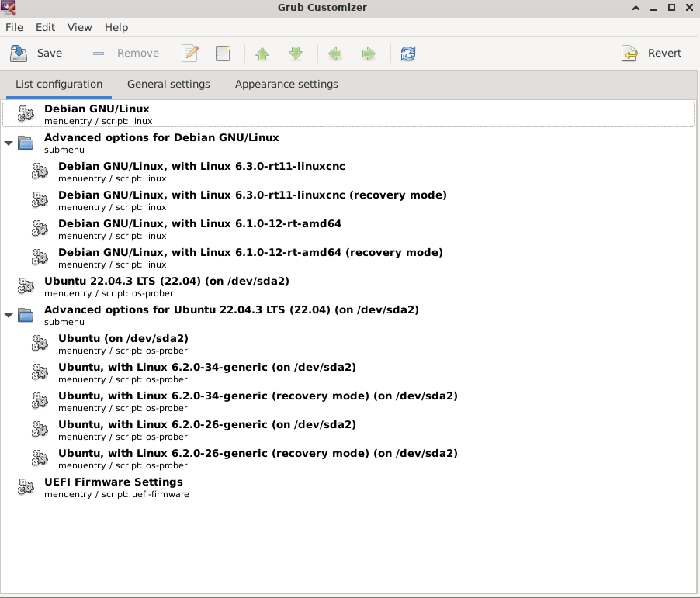The image size is (700, 598).
Task: Click gear icon of 6.2.0-34-generic recovery mode entry
Action: tap(40, 401)
